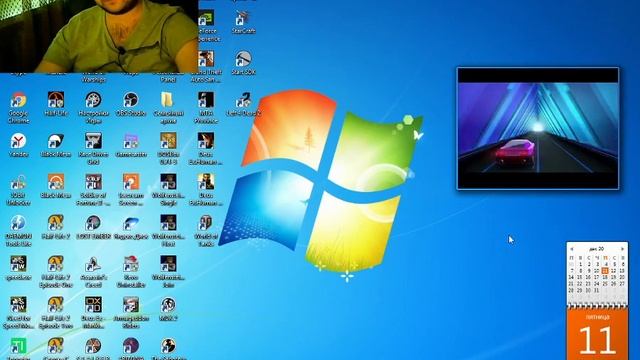640x360 pixels.
Task: Click the webcam overlay feed
Action: point(99,36)
